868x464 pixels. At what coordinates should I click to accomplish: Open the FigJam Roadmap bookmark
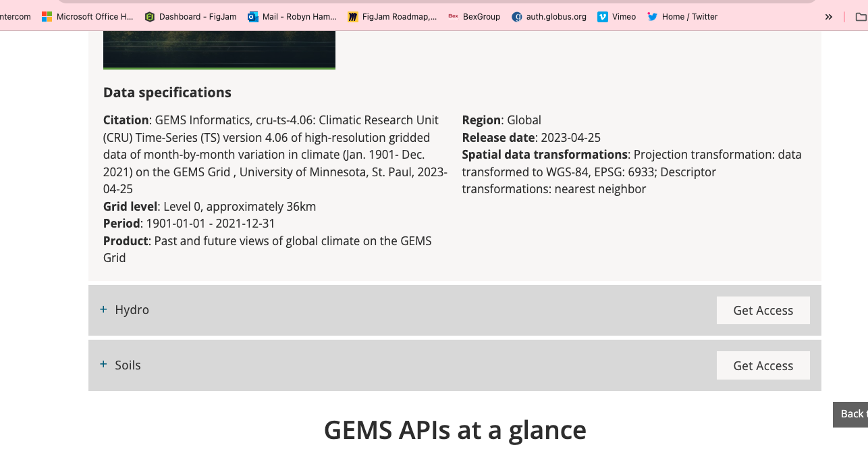pyautogui.click(x=391, y=17)
